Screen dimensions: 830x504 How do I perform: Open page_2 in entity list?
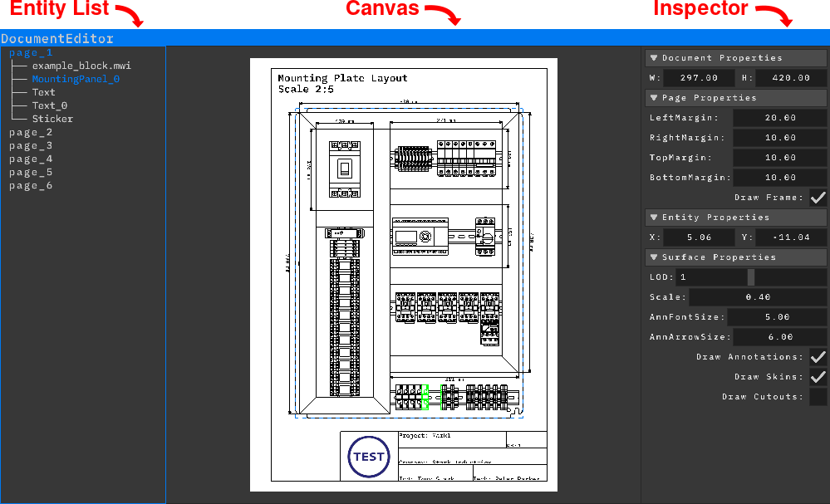pos(31,132)
